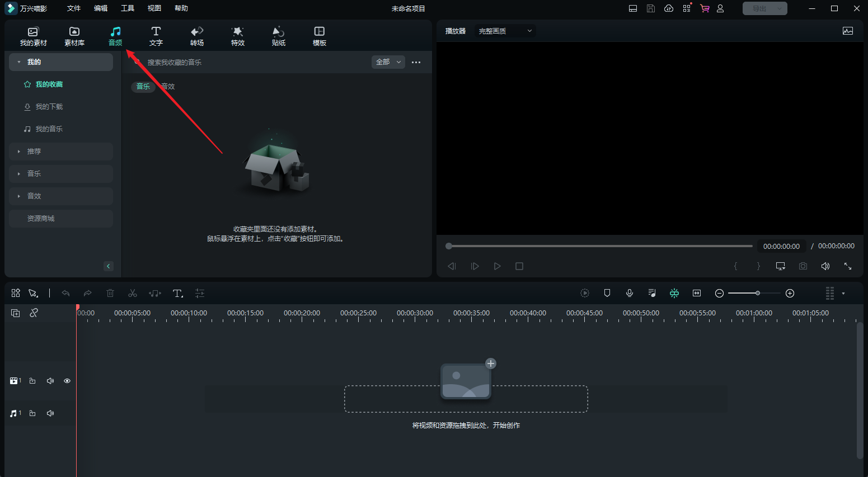The width and height of the screenshot is (868, 477).
Task: Open the 全部 filter dropdown
Action: 388,62
